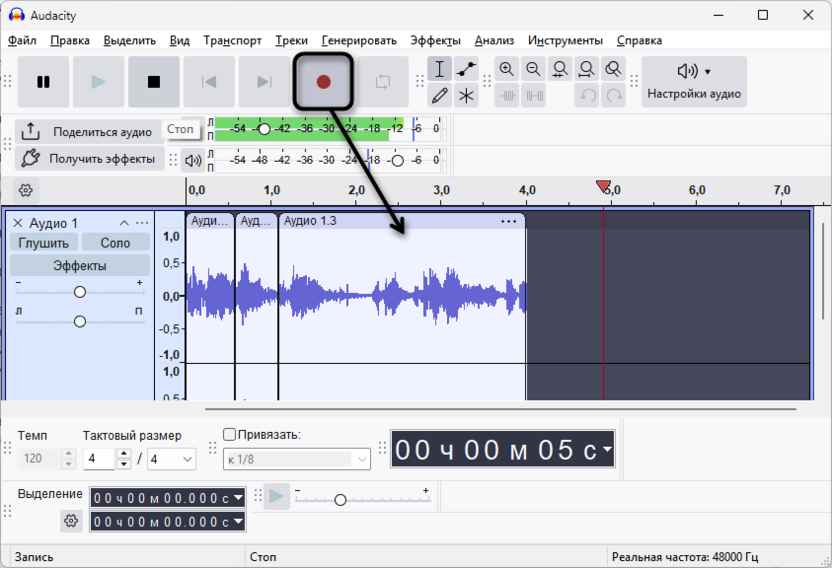832x568 pixels.
Task: Open the timeline options gear icon
Action: coord(25,190)
